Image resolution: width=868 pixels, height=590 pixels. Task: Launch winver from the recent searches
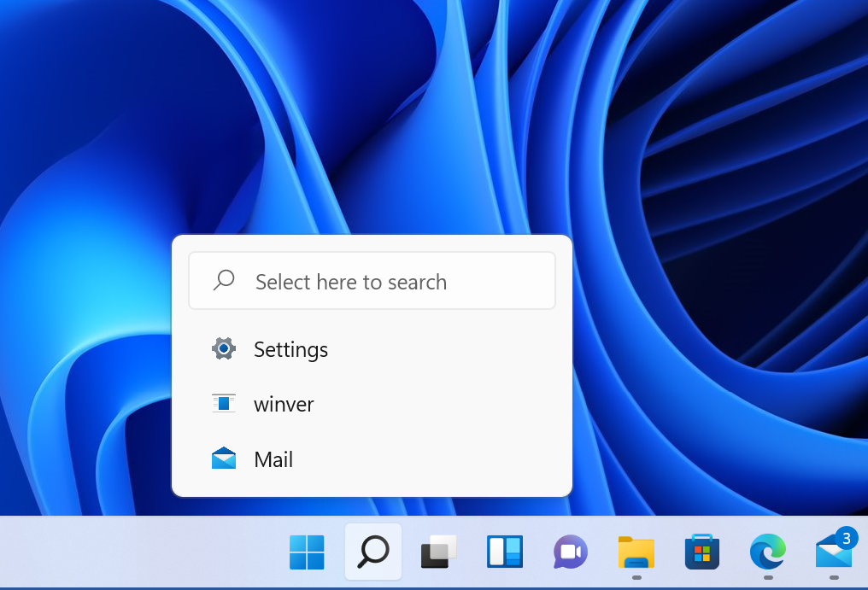tap(283, 404)
